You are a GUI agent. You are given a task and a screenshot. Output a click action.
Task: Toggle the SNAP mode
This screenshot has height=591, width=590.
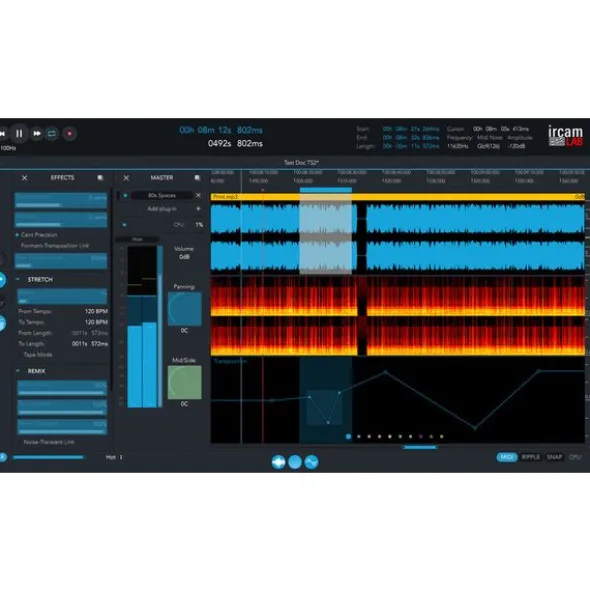coord(554,457)
